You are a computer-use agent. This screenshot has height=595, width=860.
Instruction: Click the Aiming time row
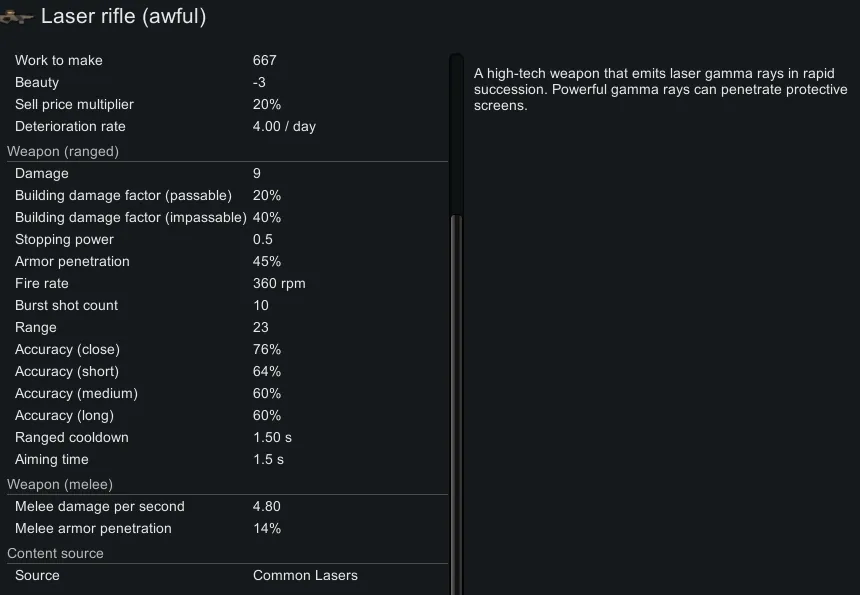(225, 460)
